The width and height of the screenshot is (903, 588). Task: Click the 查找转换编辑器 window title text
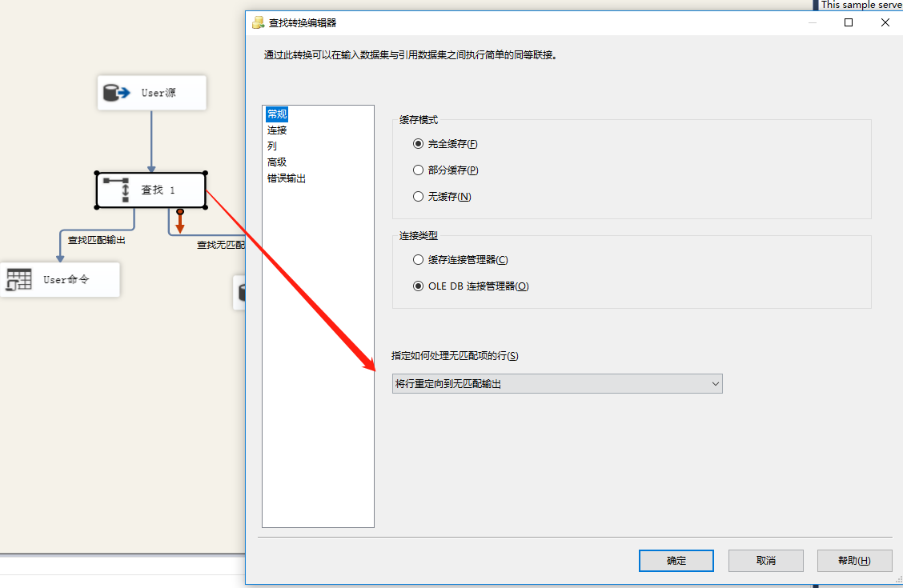(x=303, y=23)
